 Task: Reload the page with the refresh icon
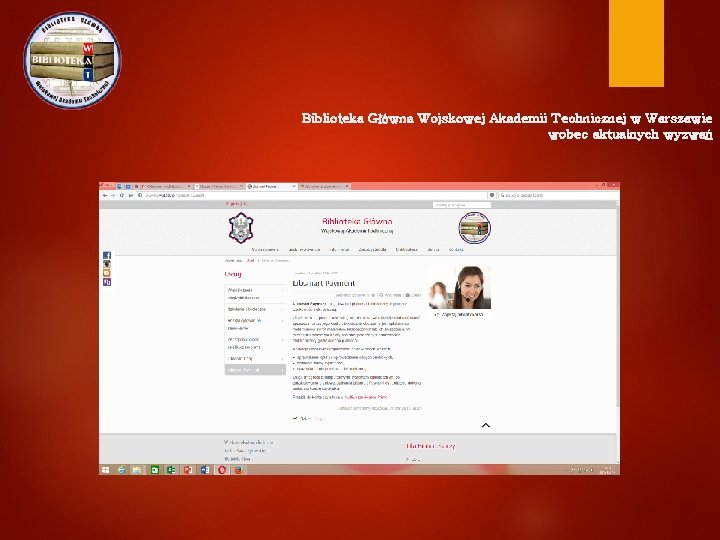click(122, 195)
